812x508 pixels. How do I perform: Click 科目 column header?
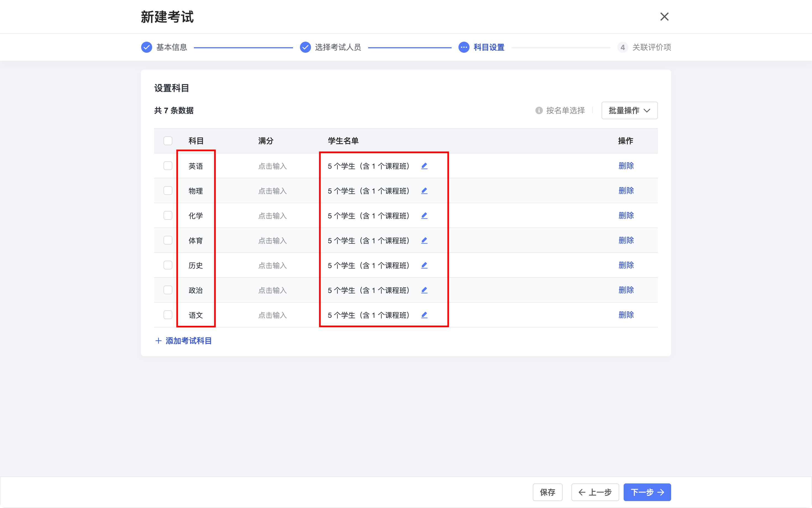pyautogui.click(x=196, y=141)
